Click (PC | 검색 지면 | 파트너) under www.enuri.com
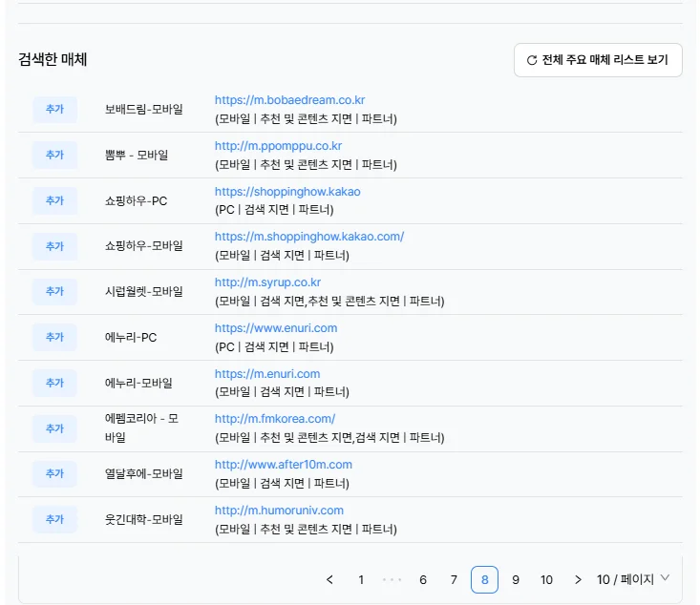This screenshot has width=700, height=605. pos(274,347)
